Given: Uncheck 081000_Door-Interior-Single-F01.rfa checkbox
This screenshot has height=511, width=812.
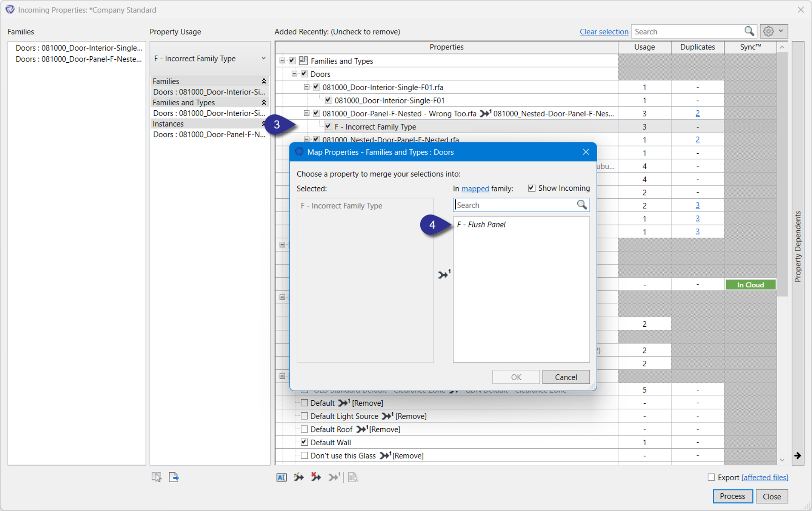Looking at the screenshot, I should point(316,87).
